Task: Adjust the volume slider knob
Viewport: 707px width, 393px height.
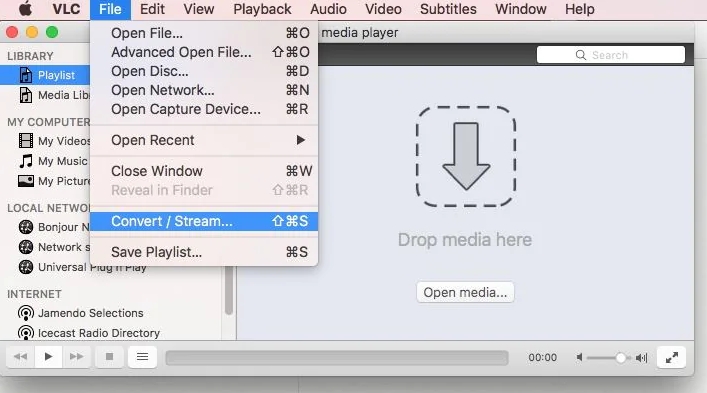Action: [620, 358]
